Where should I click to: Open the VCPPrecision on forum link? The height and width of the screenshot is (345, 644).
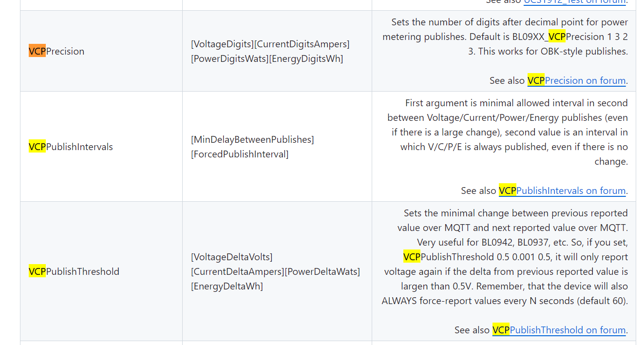577,80
